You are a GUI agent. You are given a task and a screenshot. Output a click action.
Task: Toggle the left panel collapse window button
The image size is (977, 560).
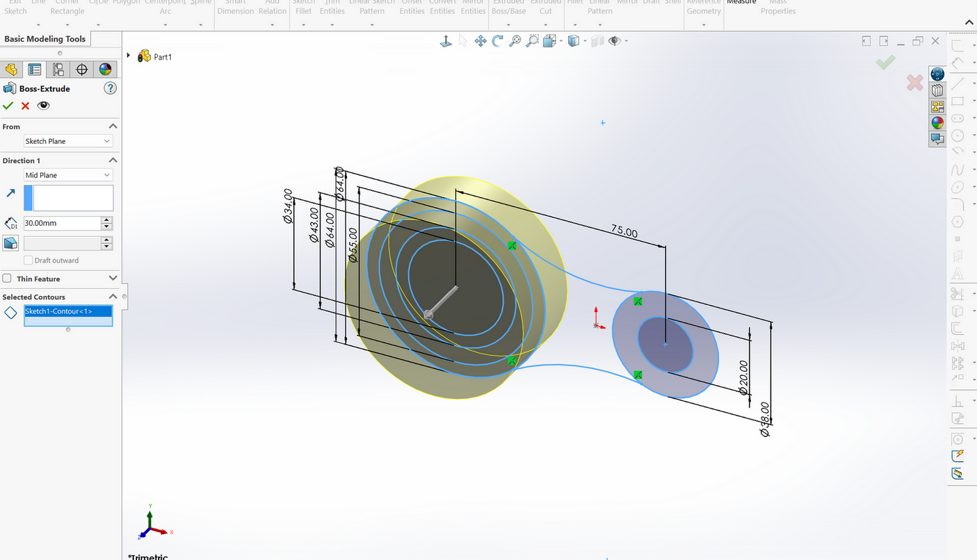[x=866, y=42]
